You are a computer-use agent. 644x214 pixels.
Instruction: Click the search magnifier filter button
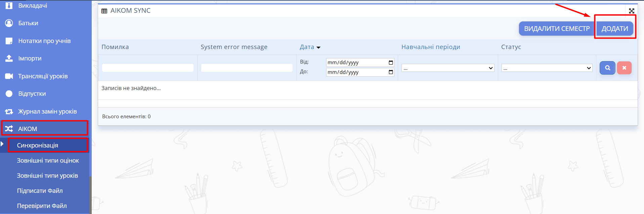607,68
